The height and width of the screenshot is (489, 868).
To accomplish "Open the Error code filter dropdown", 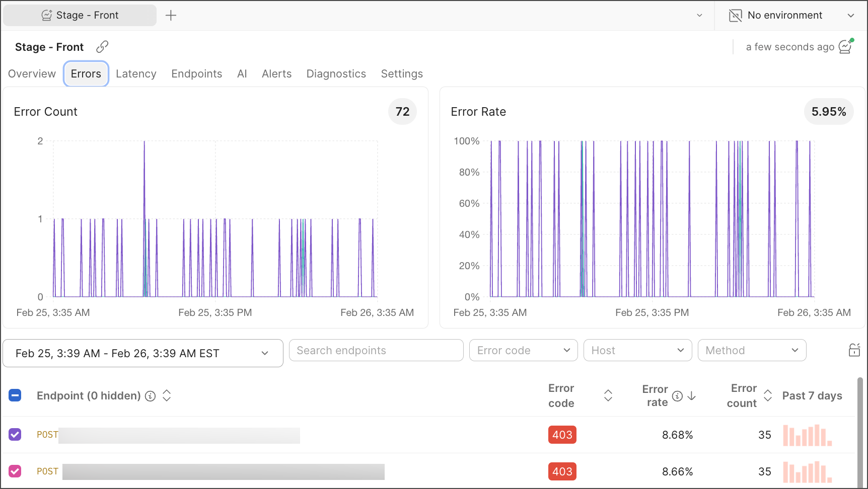I will click(x=523, y=350).
